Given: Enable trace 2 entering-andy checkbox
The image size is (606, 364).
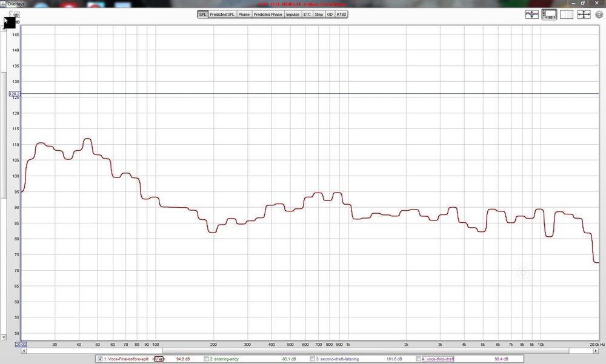Looking at the screenshot, I should click(207, 359).
